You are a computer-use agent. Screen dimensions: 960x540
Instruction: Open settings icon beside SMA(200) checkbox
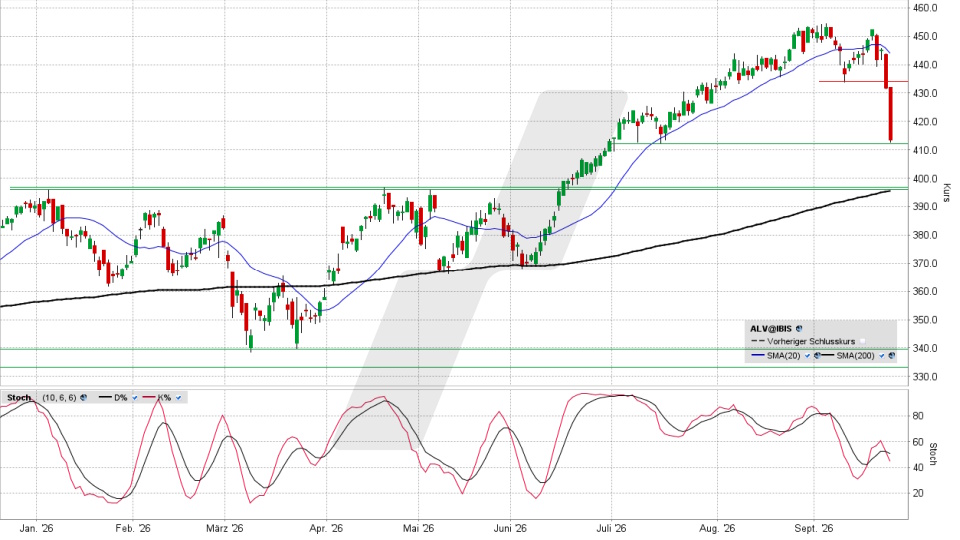click(x=891, y=356)
